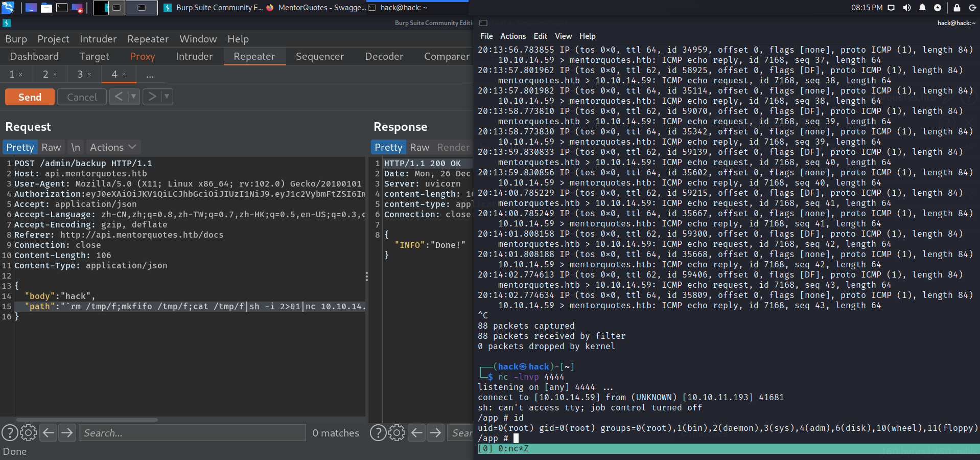This screenshot has width=980, height=460.
Task: Open the Repeater menu in the menu bar
Action: point(148,39)
